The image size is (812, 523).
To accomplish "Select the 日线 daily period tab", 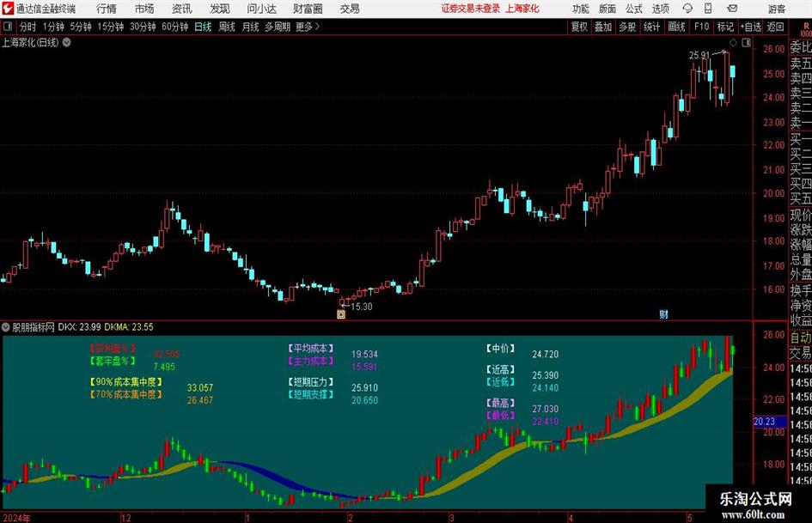I will [x=203, y=27].
